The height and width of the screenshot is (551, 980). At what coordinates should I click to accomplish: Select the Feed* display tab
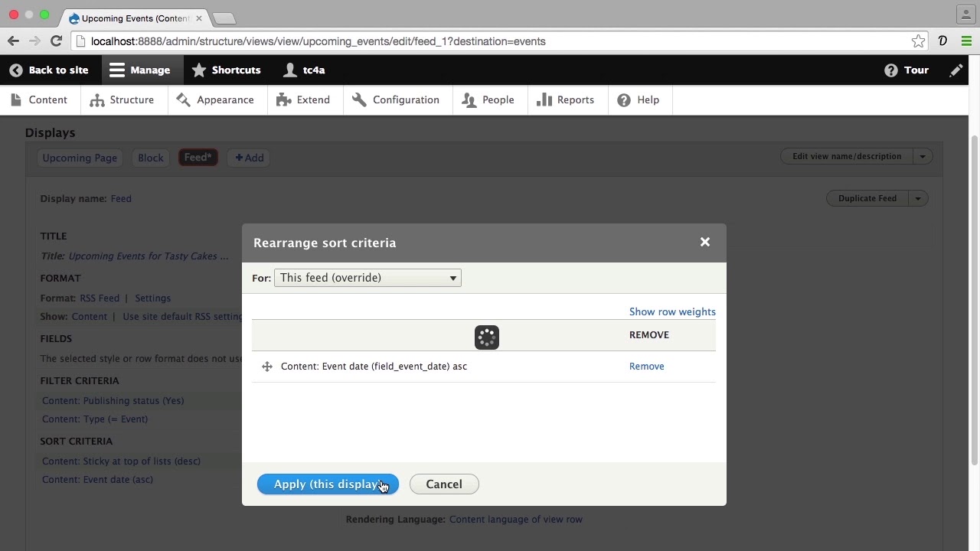coord(198,158)
